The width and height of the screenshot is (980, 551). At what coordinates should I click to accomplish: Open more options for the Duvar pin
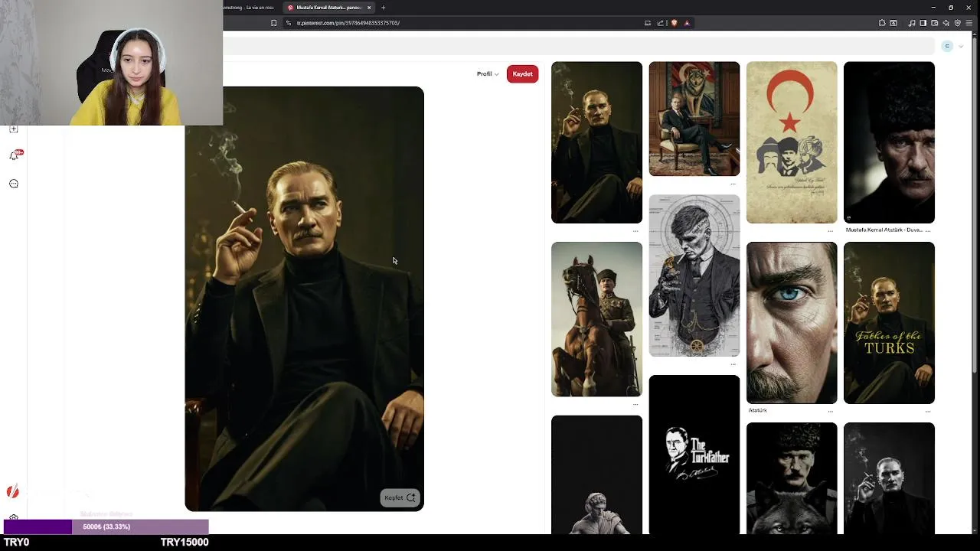click(x=928, y=230)
